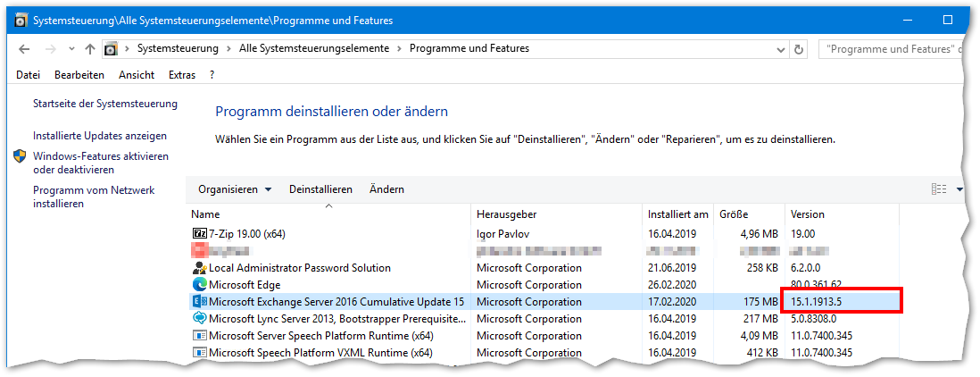Image resolution: width=980 pixels, height=377 pixels.
Task: Open the Datei menu
Action: point(28,75)
